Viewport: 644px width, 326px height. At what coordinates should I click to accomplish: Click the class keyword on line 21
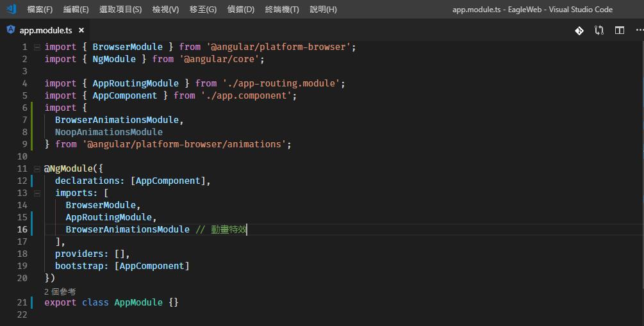[x=95, y=302]
